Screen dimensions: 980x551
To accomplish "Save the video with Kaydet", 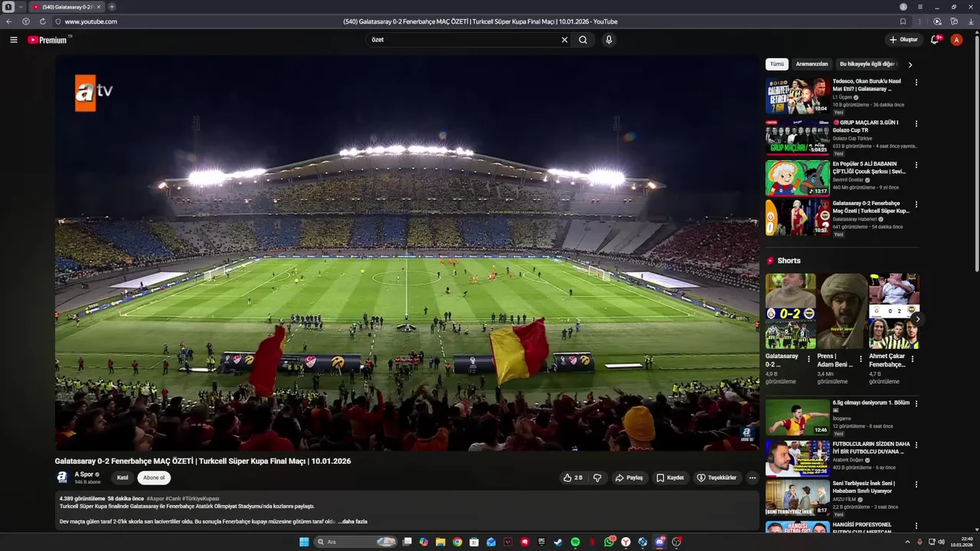I will (x=670, y=478).
